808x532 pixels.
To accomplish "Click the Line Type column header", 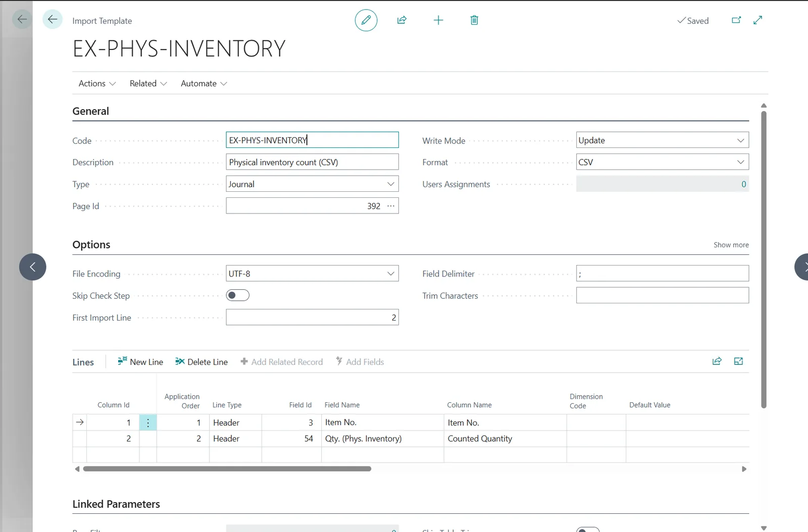I will 227,405.
